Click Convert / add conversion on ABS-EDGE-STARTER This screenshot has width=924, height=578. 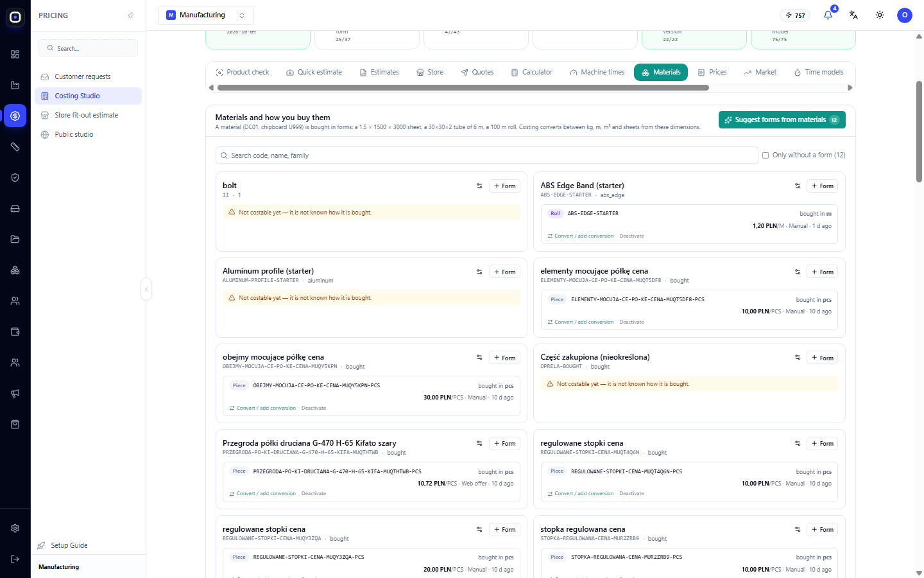click(x=581, y=236)
